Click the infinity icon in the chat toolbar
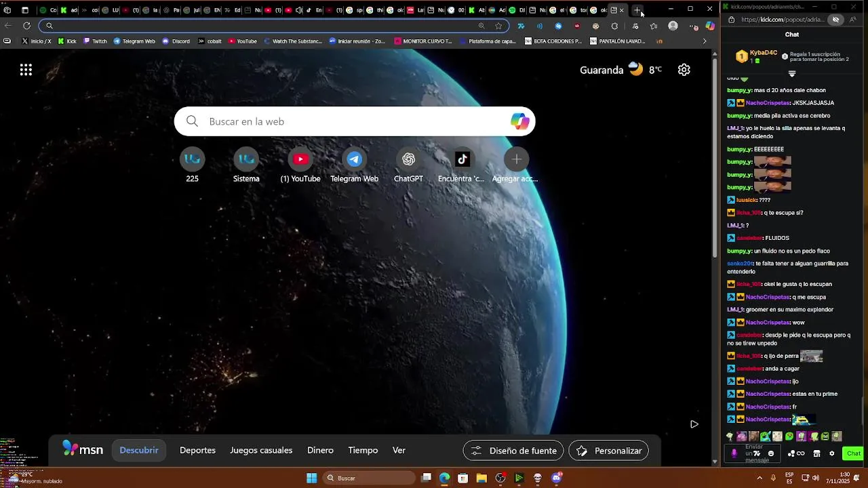 801,453
